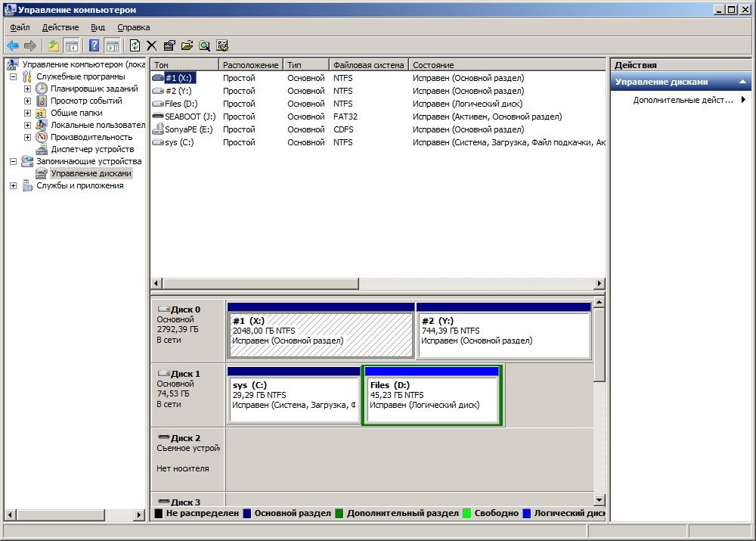756x541 pixels.
Task: Click the Up One Level folder icon
Action: click(54, 45)
